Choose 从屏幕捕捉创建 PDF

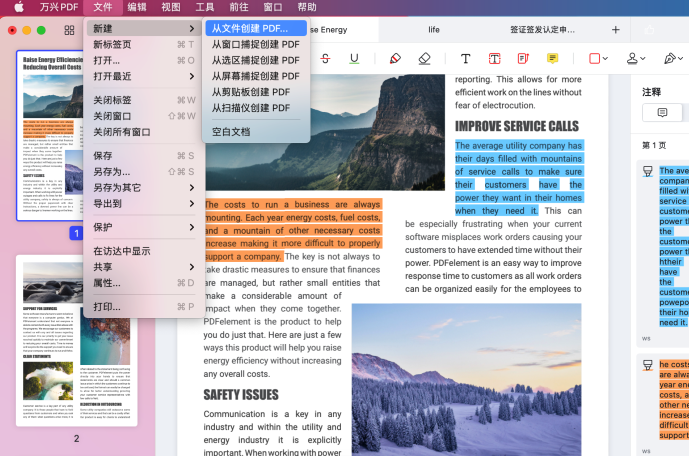[x=256, y=76]
